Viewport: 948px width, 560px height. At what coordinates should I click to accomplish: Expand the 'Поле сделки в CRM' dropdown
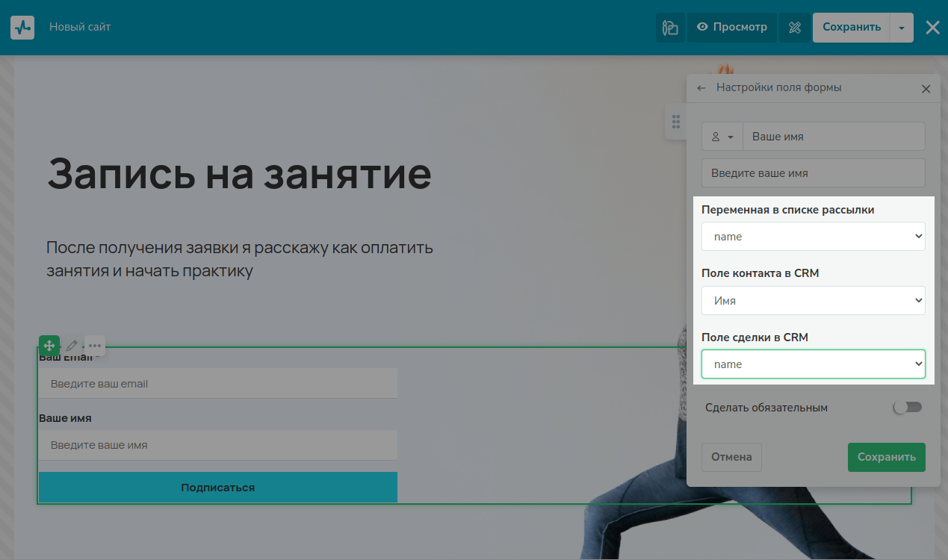coord(813,364)
